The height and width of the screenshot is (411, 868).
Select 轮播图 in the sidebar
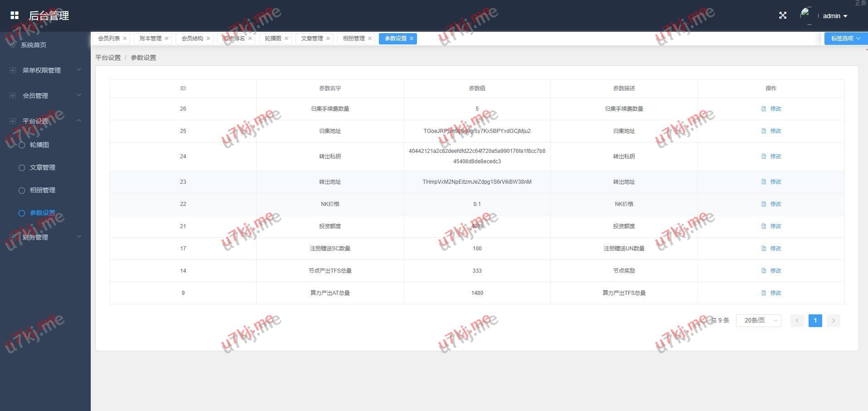tap(39, 145)
